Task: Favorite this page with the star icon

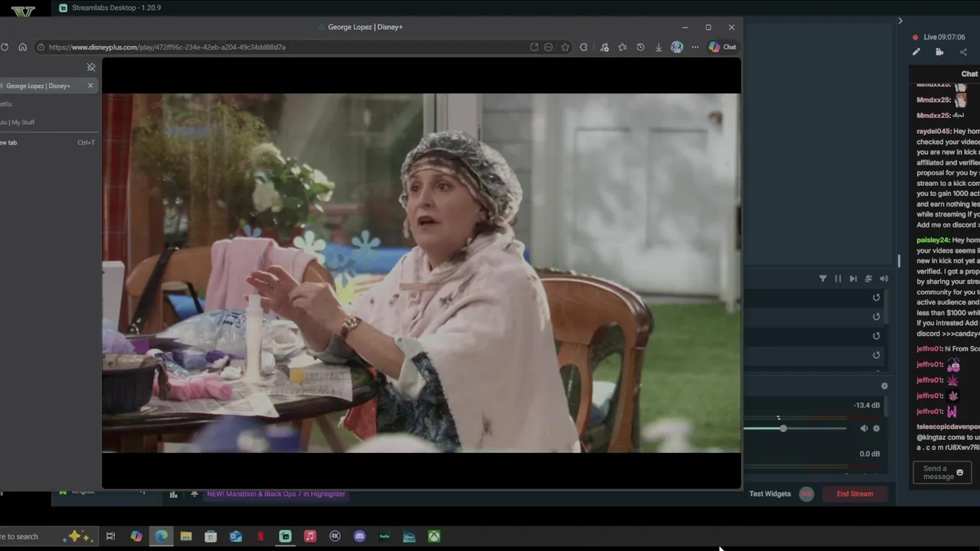Action: [565, 47]
